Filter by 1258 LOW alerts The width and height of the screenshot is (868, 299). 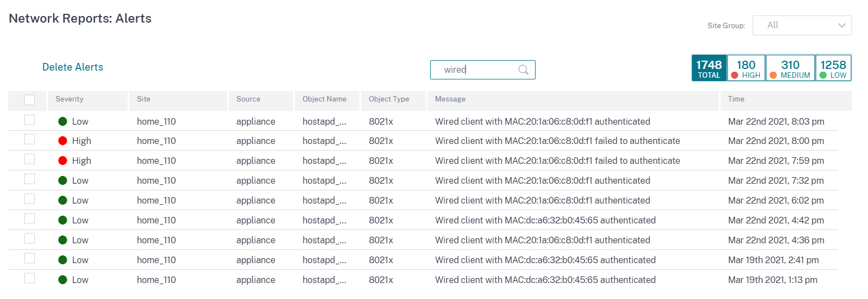pyautogui.click(x=833, y=68)
